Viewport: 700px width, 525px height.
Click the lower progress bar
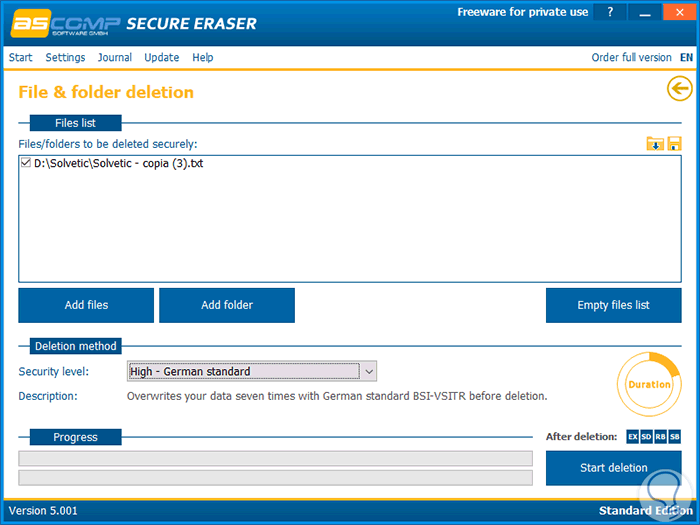(275, 477)
